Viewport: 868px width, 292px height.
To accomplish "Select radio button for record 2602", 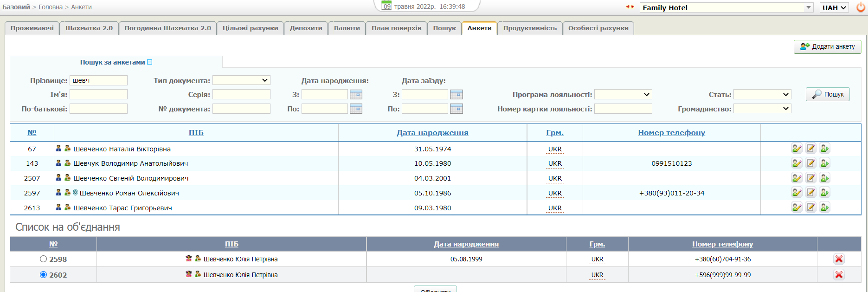I will pyautogui.click(x=44, y=275).
